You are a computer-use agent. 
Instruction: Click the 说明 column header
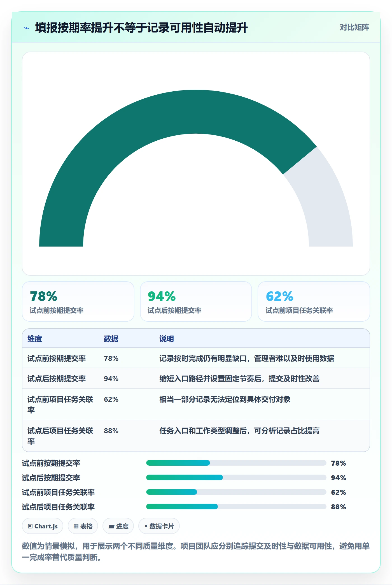pyautogui.click(x=167, y=339)
